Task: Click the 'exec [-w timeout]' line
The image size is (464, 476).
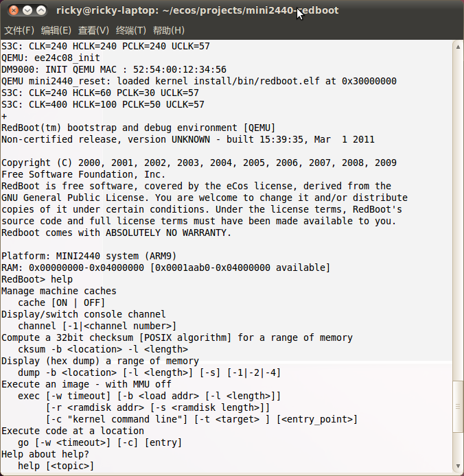Action: (149, 396)
